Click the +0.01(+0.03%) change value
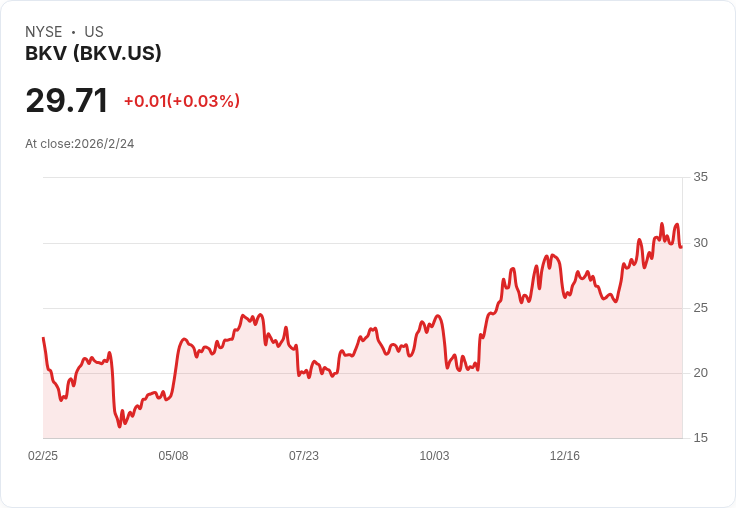This screenshot has width=736, height=508. (x=182, y=101)
